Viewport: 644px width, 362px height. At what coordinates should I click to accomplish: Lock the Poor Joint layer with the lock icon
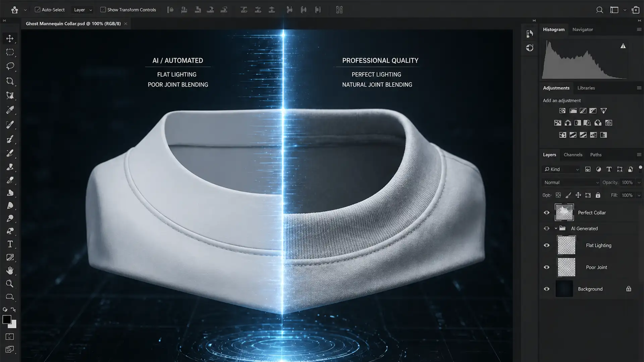point(598,195)
